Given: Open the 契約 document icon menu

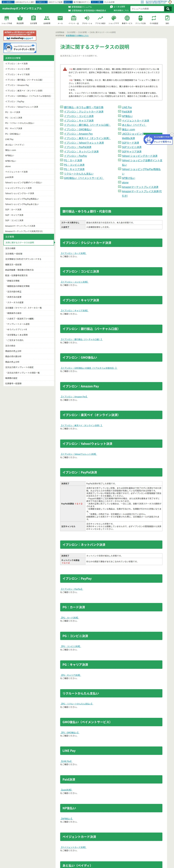Looking at the screenshot, I should tap(167, 20).
